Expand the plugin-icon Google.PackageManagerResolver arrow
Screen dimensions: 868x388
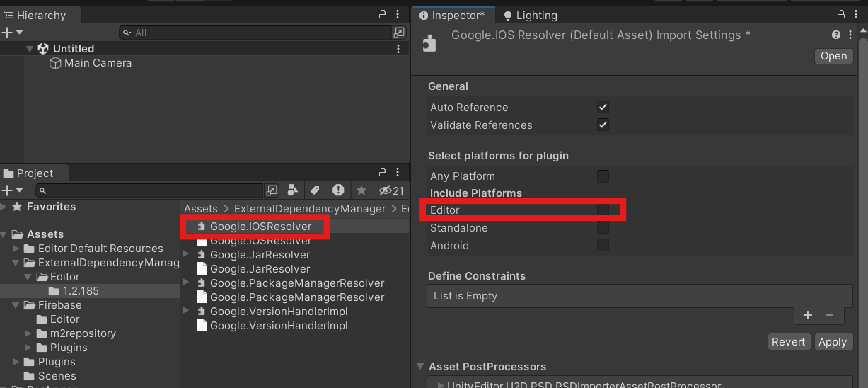186,283
